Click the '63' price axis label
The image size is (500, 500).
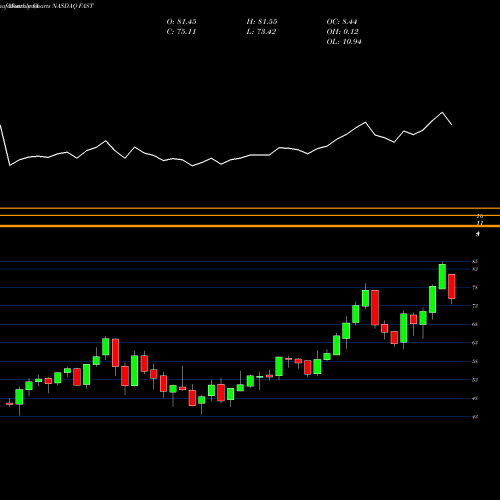[x=475, y=343]
